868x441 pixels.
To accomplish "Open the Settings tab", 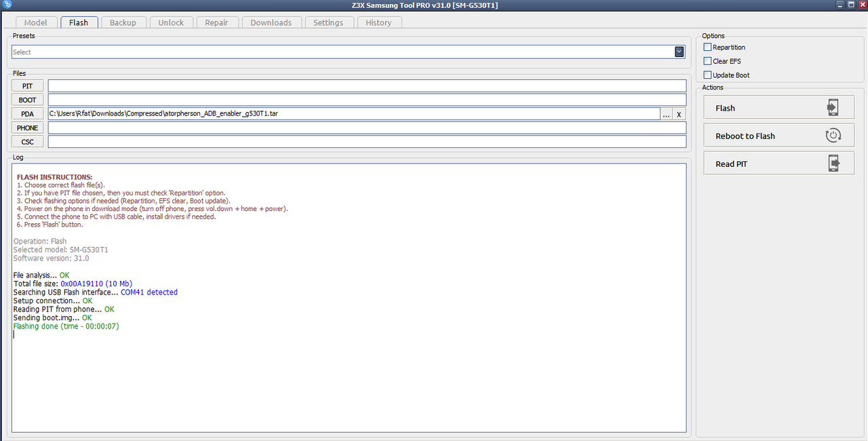I will [328, 22].
